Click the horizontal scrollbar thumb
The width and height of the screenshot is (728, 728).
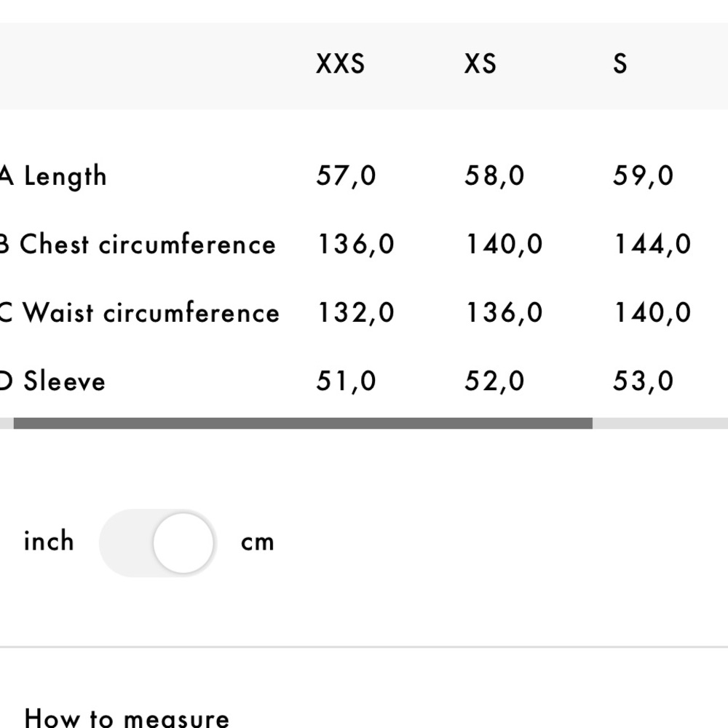(303, 423)
